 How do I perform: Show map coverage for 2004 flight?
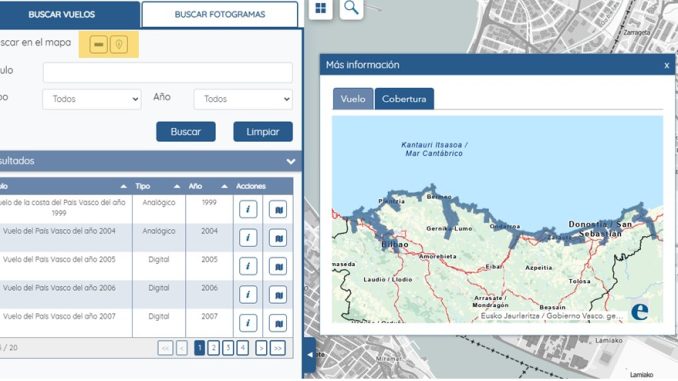point(278,238)
